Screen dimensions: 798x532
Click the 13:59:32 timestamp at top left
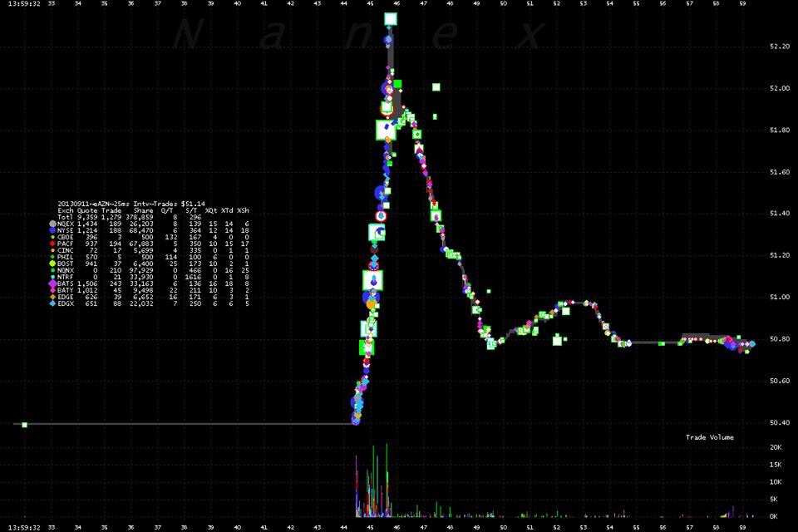(x=21, y=4)
